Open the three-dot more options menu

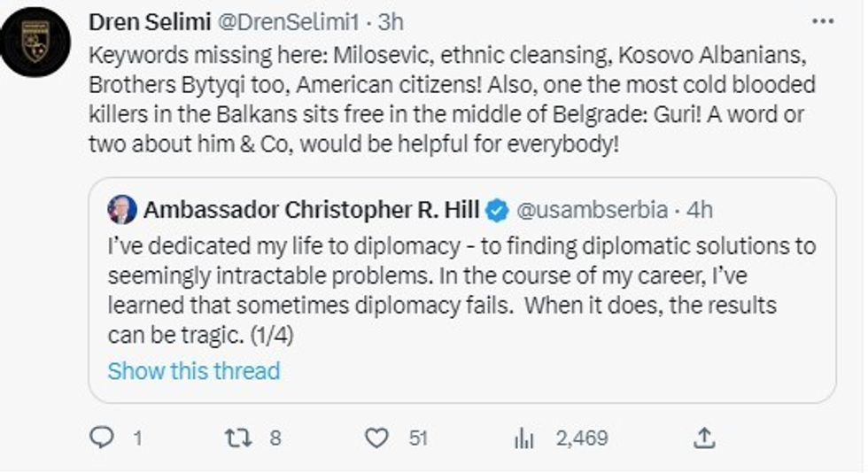pos(823,21)
